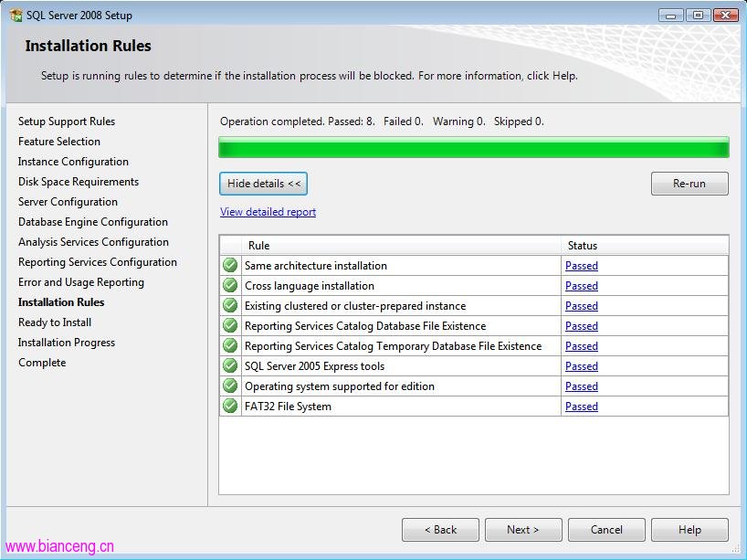Viewport: 747px width, 560px height.
Task: Collapse rules list with Hide details button
Action: (x=263, y=184)
